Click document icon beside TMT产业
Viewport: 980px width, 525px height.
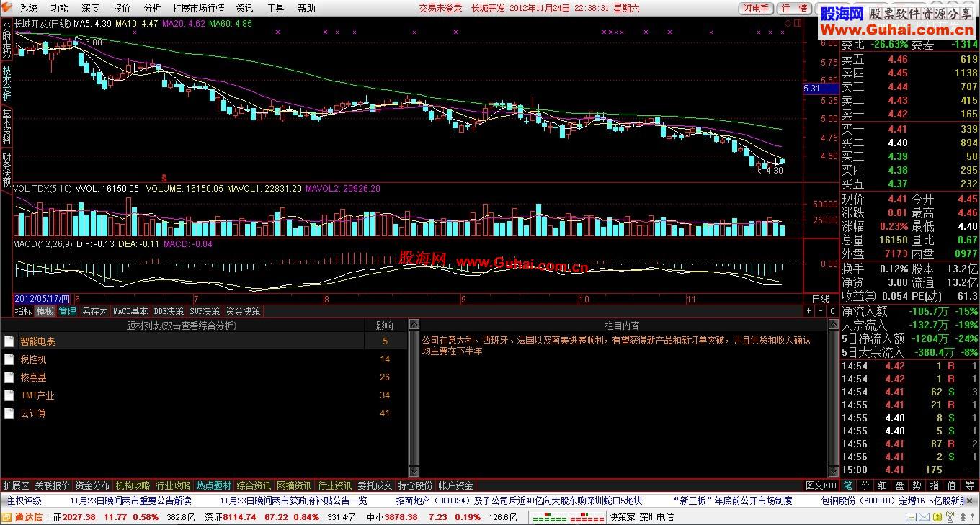point(9,395)
